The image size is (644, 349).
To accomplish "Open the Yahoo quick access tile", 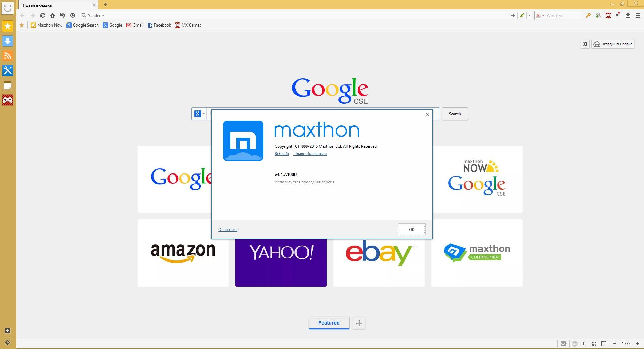I will point(281,262).
